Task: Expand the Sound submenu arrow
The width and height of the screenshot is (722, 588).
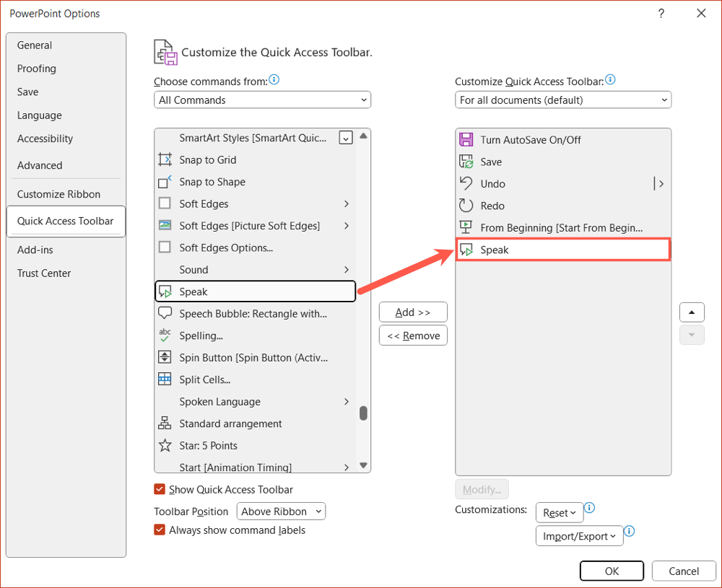Action: [347, 270]
